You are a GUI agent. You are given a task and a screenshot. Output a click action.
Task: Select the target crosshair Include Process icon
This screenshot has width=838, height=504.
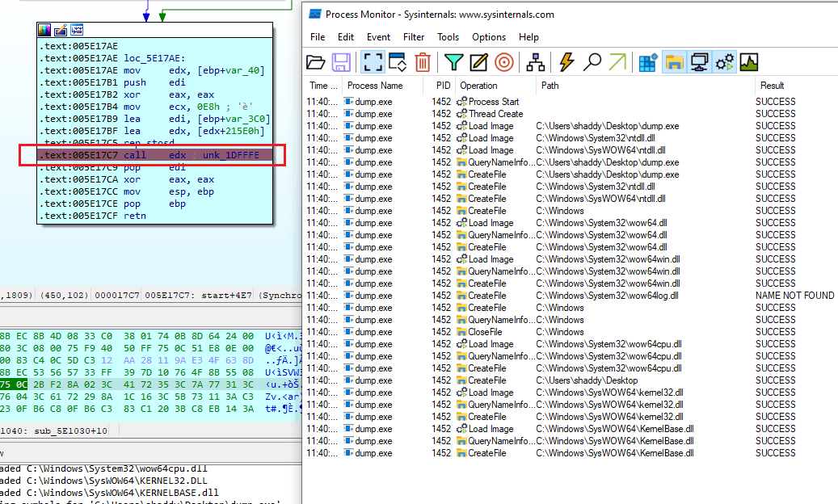(504, 62)
